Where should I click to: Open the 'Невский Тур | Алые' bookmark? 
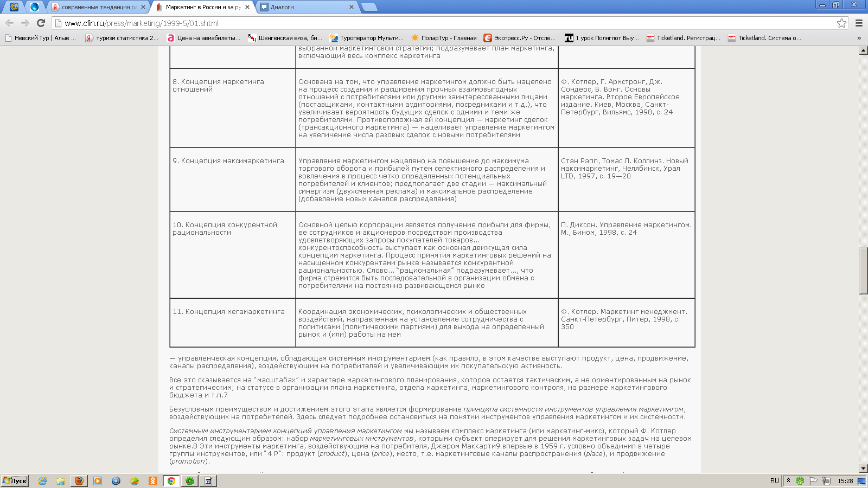coord(41,38)
